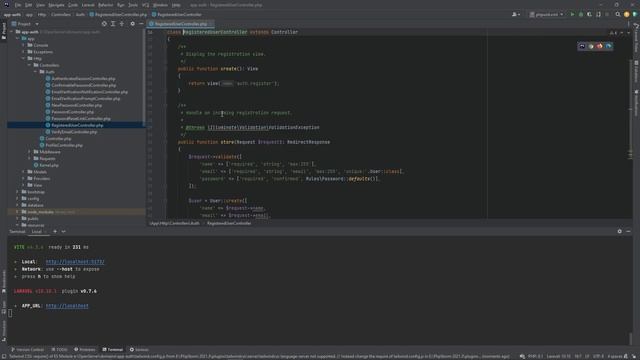Viewport: 640px width, 360px height.
Task: Open the run configuration dropdown
Action: coord(547,14)
